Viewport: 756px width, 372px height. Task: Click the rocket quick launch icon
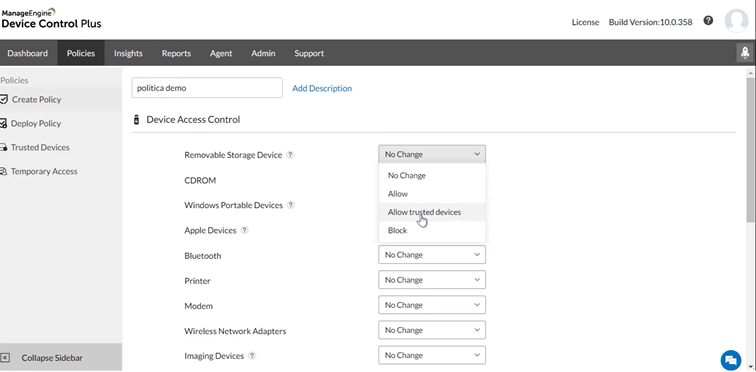point(745,53)
